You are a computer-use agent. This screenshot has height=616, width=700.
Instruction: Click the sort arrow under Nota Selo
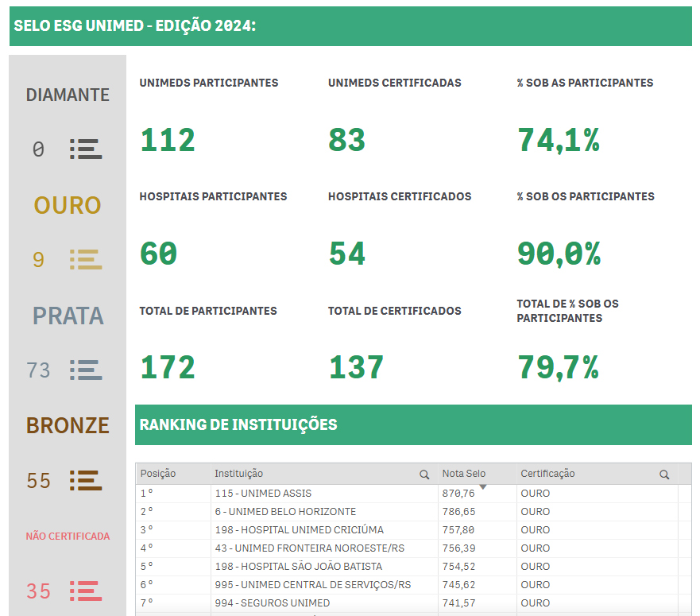pos(482,486)
